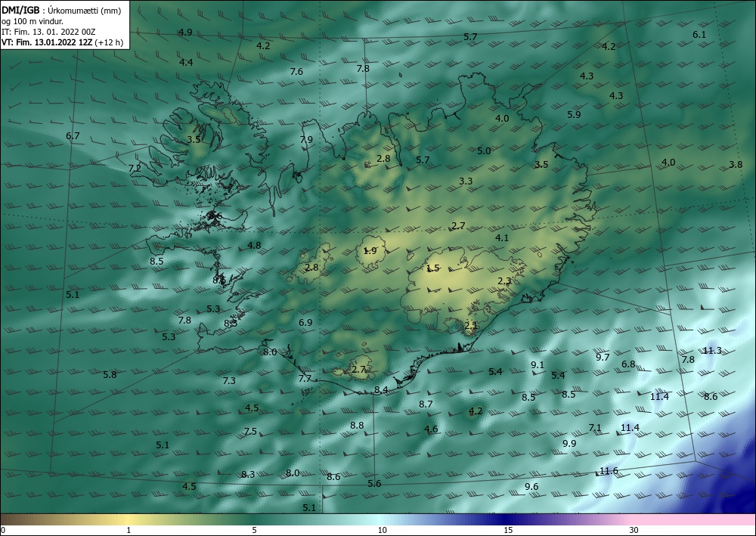Image resolution: width=756 pixels, height=536 pixels.
Task: Click the 7.6 value north of Iceland
Action: click(x=296, y=71)
